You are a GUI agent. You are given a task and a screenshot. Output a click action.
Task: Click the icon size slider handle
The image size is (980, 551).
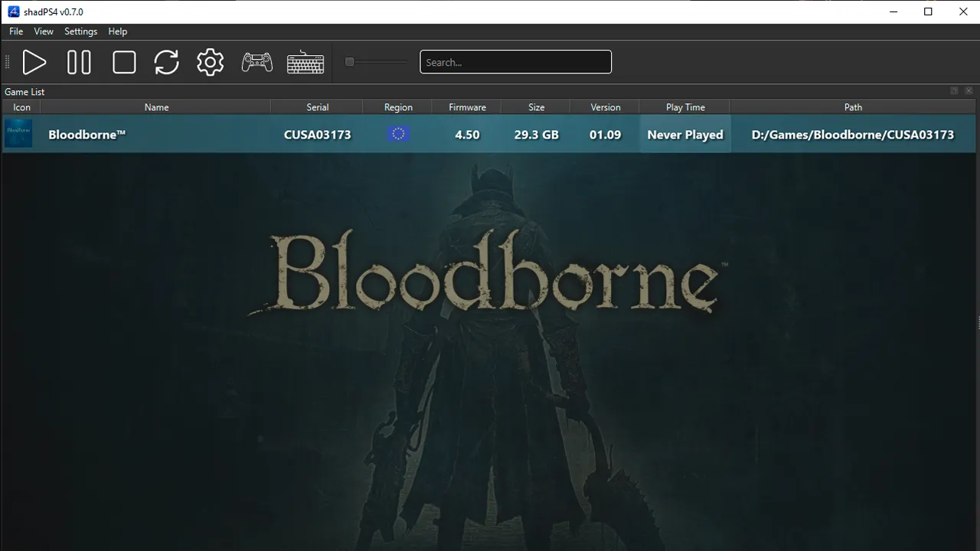(349, 62)
